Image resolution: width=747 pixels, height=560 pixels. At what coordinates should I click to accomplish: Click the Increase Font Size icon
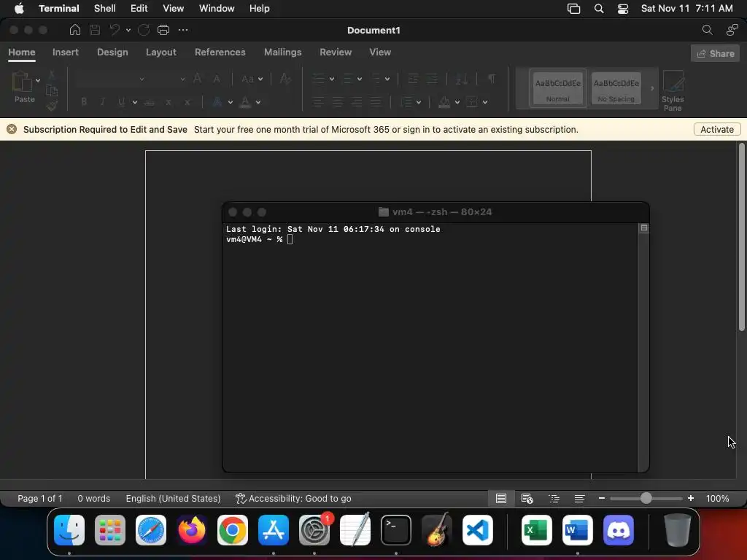197,79
